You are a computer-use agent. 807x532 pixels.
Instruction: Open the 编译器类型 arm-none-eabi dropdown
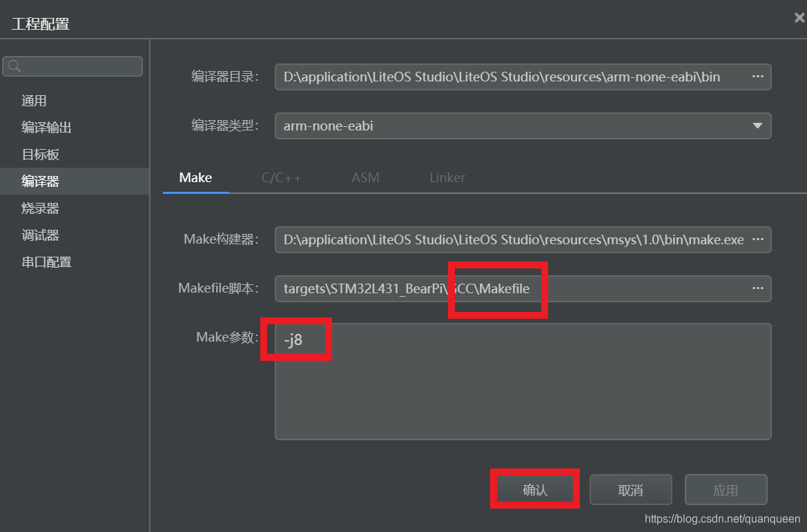click(523, 126)
